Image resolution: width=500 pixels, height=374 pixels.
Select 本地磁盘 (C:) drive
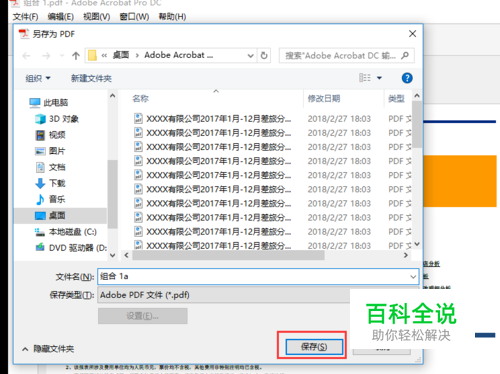pyautogui.click(x=66, y=232)
